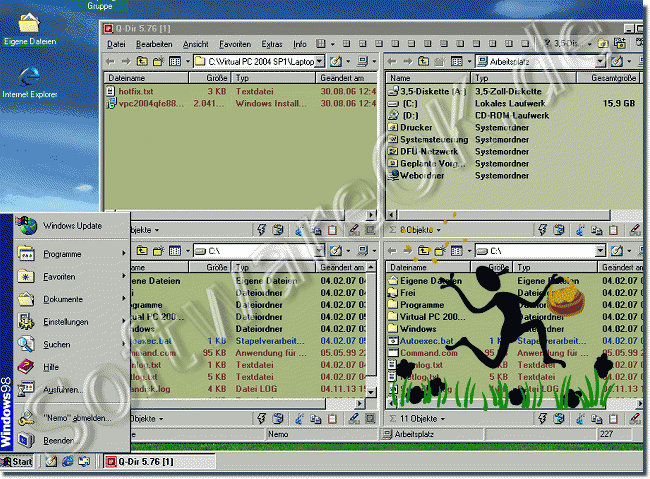Expand the 11 Objekte dropdown in the bottom-right status bar
This screenshot has width=650, height=479.
pyautogui.click(x=443, y=419)
